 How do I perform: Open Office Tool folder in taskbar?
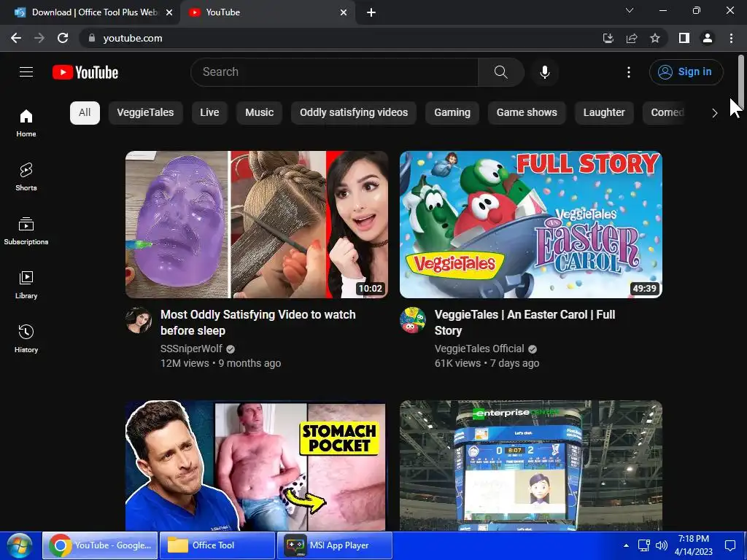click(217, 545)
